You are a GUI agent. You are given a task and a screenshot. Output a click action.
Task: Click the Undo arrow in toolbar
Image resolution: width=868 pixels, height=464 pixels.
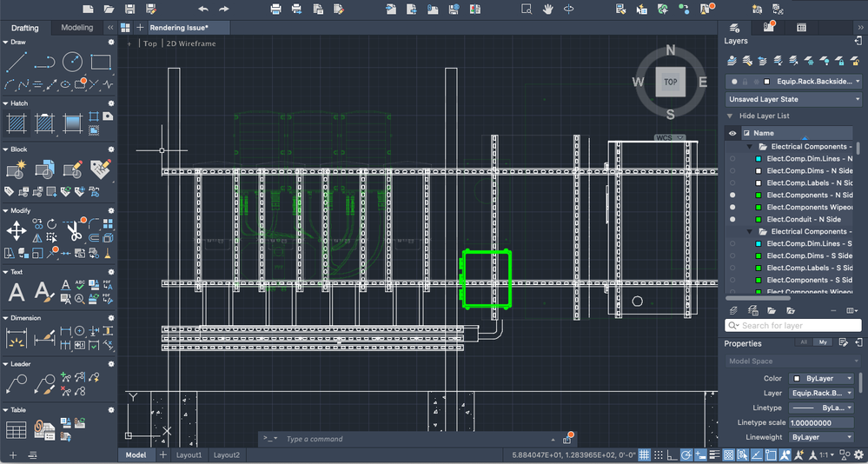(x=203, y=9)
